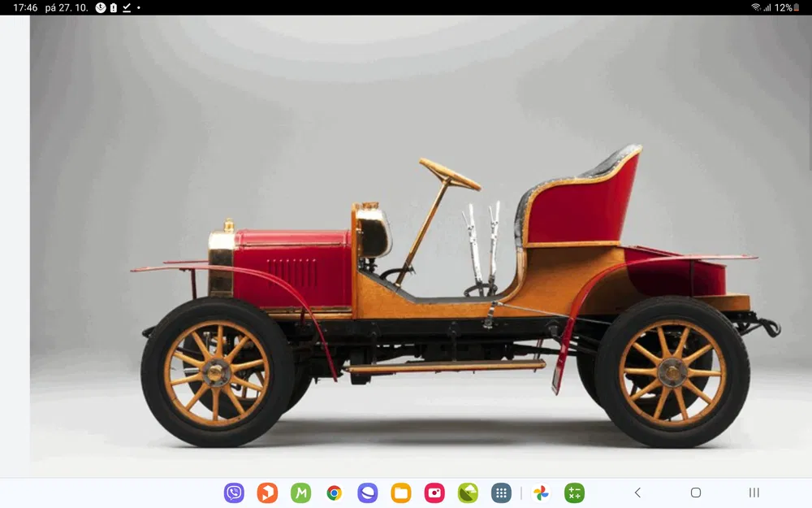812x508 pixels.
Task: Tap the 12% battery indicator
Action: click(x=787, y=8)
